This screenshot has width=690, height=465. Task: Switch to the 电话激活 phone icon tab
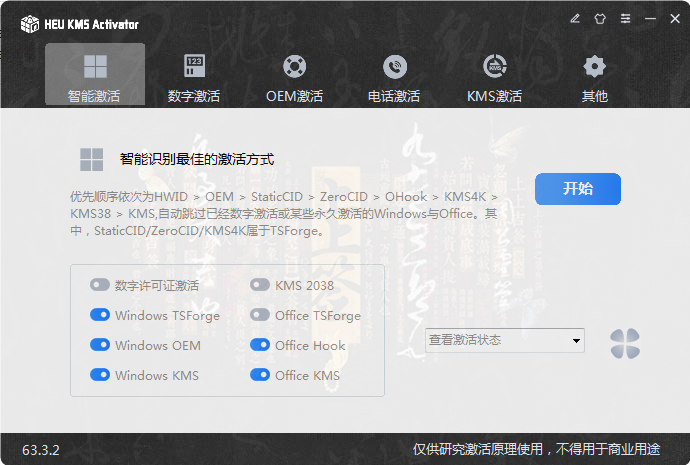point(394,77)
